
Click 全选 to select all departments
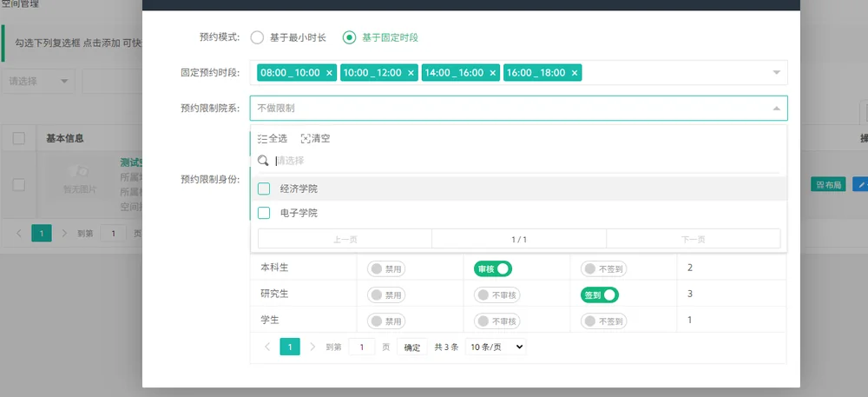(273, 138)
